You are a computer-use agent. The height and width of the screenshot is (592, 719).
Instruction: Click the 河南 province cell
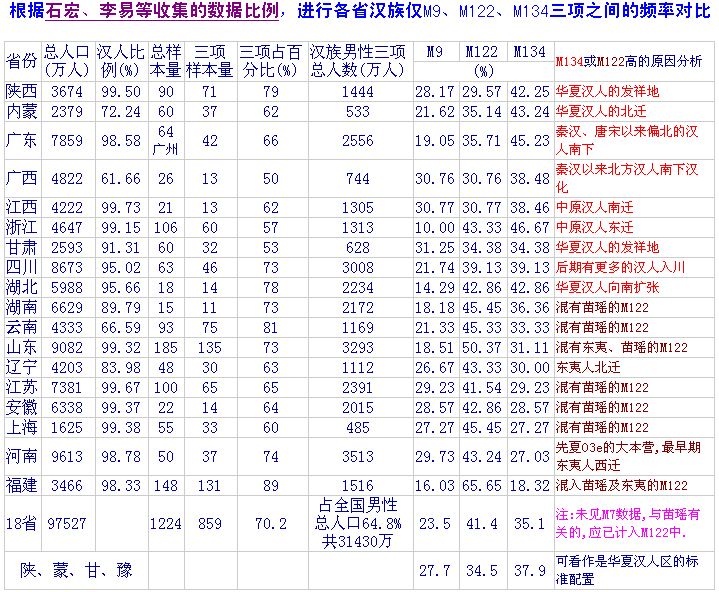pyautogui.click(x=21, y=456)
